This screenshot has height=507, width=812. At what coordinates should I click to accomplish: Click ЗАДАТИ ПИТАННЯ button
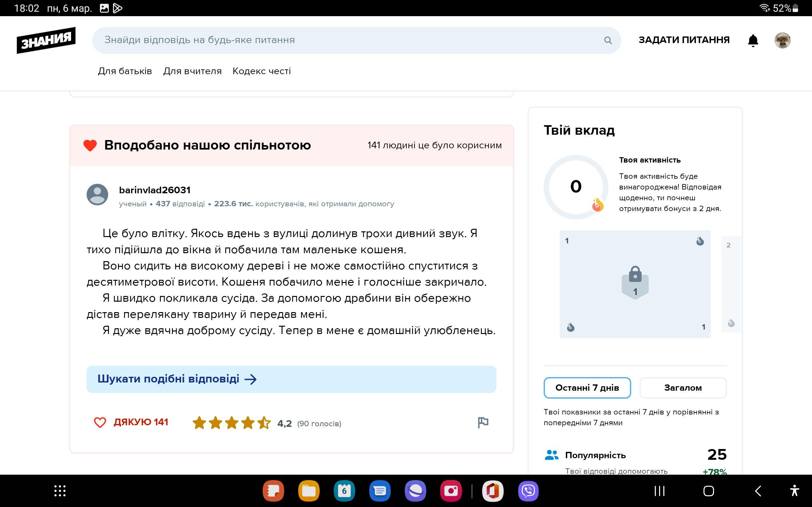pyautogui.click(x=684, y=40)
